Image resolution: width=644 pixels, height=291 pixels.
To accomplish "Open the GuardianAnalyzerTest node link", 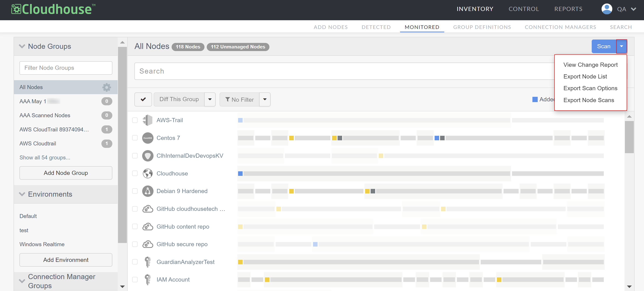I will point(186,262).
